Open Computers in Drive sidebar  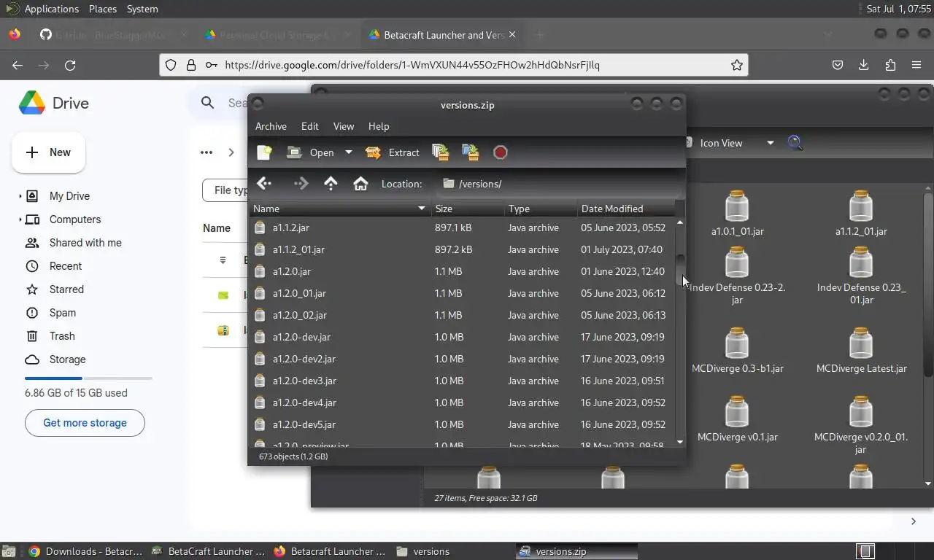[75, 219]
